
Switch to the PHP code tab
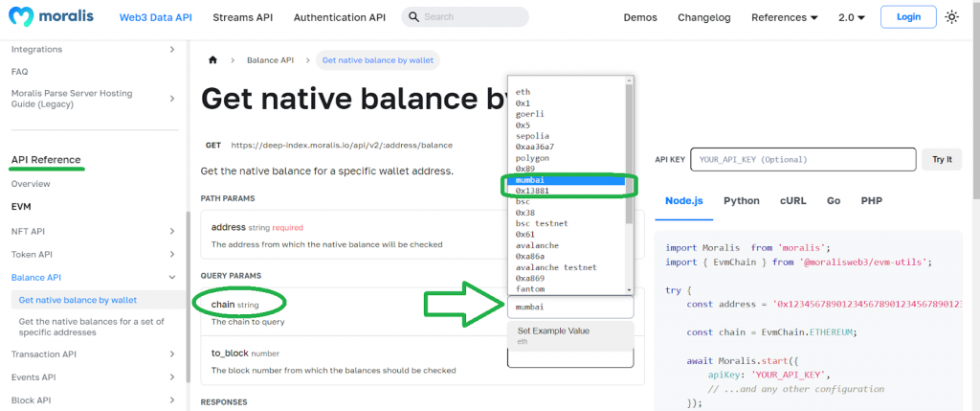[871, 201]
